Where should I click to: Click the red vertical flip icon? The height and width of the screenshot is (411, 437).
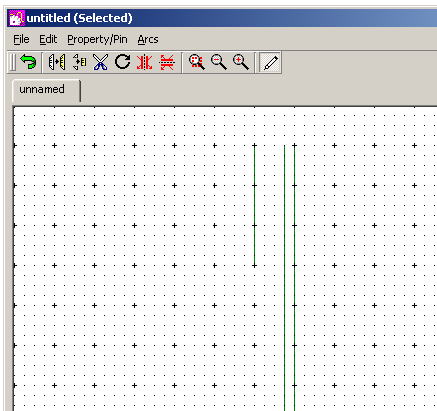coord(167,62)
